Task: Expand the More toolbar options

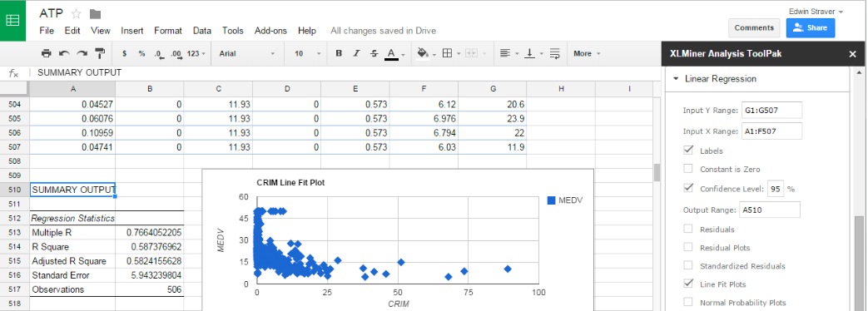Action: point(586,54)
